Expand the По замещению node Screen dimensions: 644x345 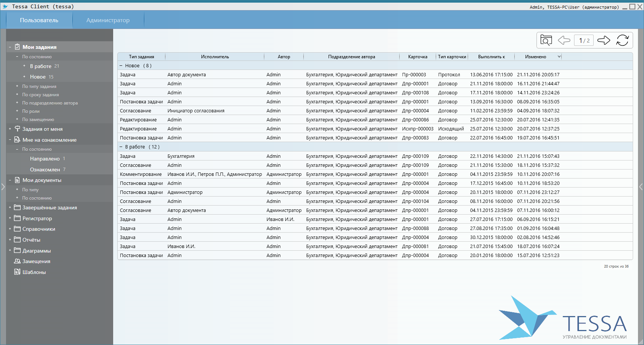17,119
